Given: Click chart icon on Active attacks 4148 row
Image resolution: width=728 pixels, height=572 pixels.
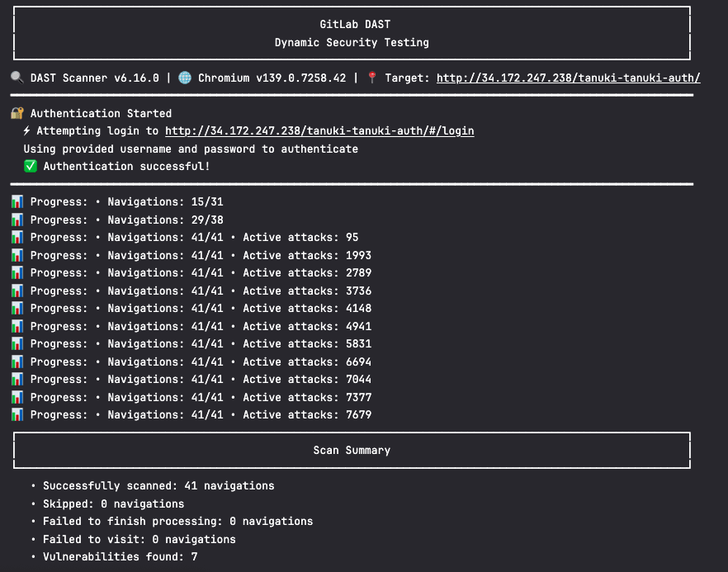Looking at the screenshot, I should point(17,309).
